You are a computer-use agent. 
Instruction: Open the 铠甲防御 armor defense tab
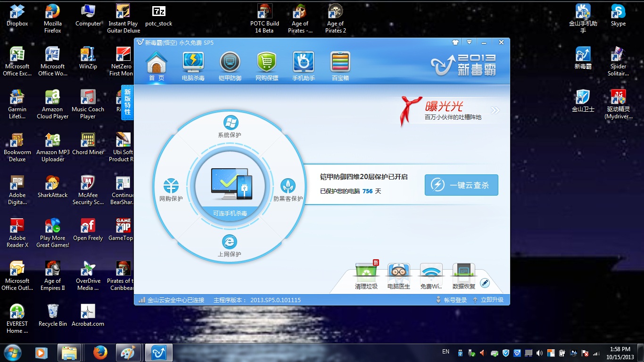tap(230, 66)
